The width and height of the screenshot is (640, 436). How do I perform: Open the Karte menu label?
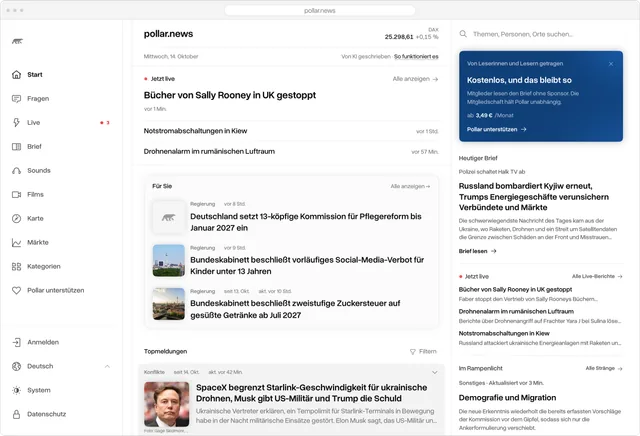point(35,218)
